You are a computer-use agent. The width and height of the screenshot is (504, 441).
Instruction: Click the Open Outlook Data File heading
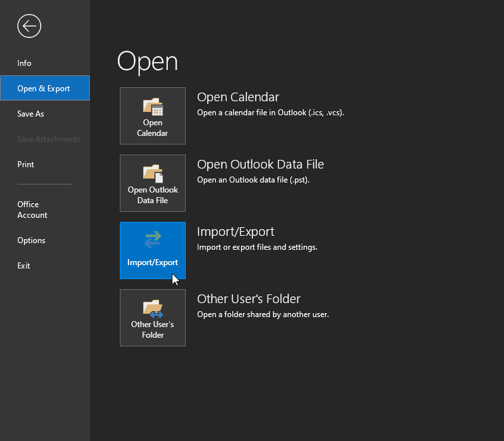click(x=260, y=165)
